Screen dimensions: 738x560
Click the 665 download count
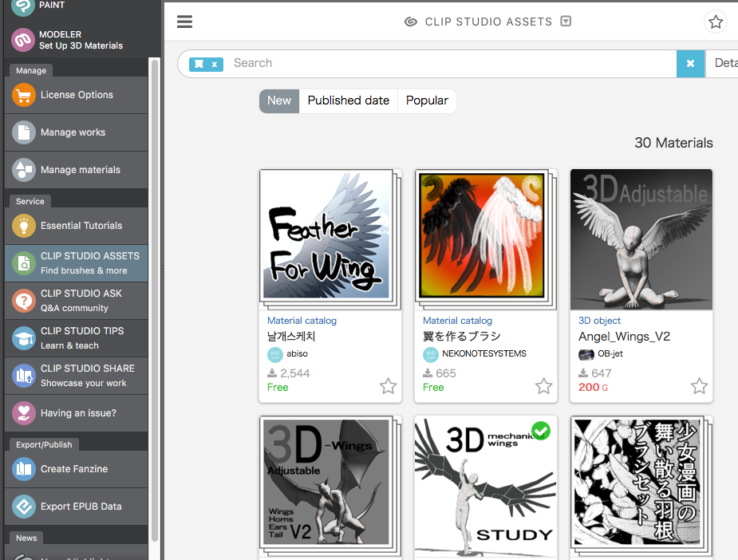(446, 373)
